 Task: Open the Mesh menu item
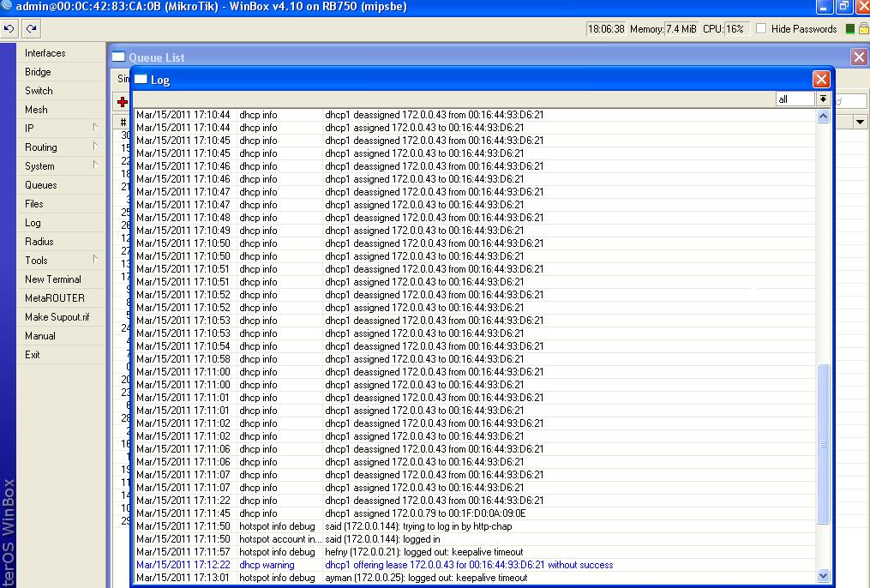(61, 109)
